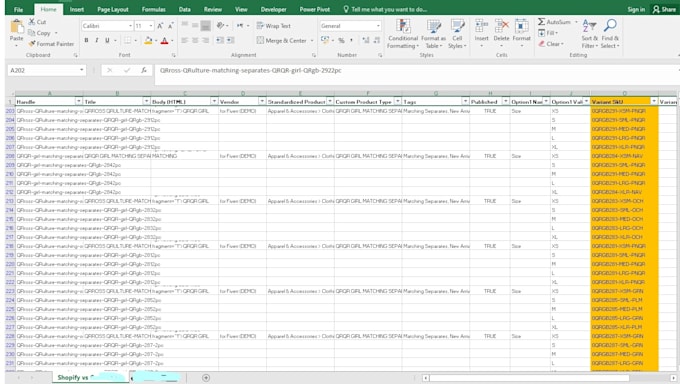
Task: Open Format as Table gallery
Action: coord(433,34)
